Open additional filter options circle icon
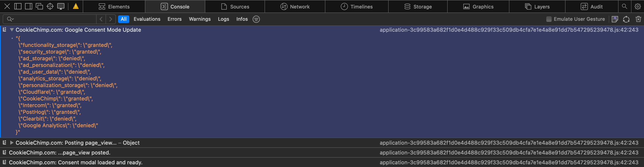The height and width of the screenshot is (167, 644). click(x=256, y=19)
